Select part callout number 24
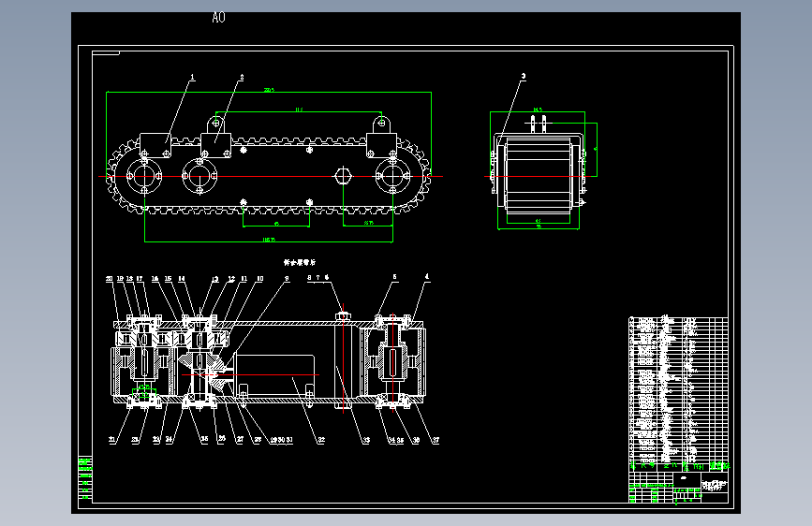The width and height of the screenshot is (812, 526). tap(169, 440)
